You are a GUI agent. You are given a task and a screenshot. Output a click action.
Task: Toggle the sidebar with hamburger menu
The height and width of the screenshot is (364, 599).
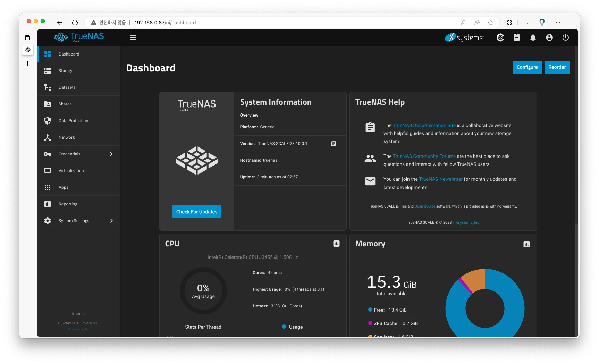pyautogui.click(x=133, y=37)
